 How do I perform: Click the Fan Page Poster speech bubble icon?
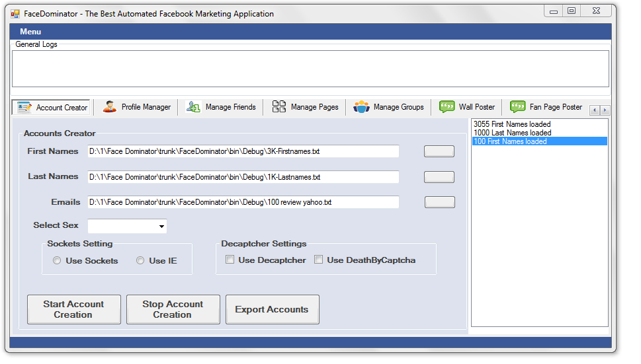click(x=517, y=107)
